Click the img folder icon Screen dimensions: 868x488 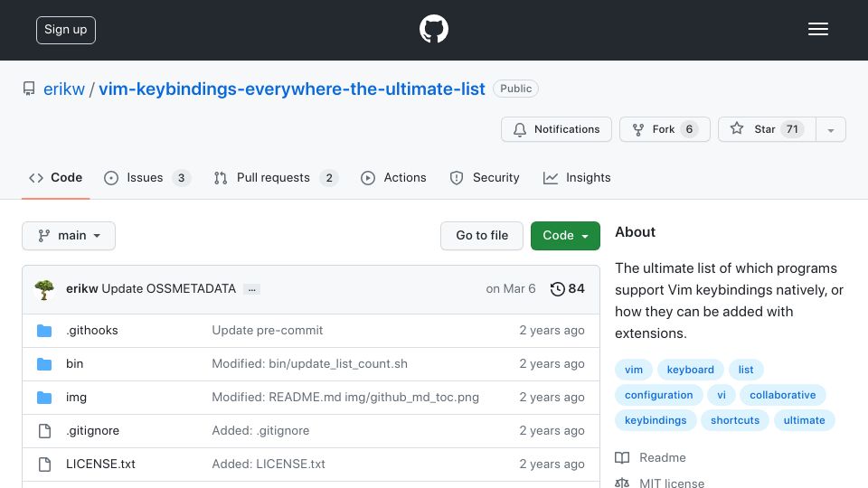pyautogui.click(x=44, y=398)
